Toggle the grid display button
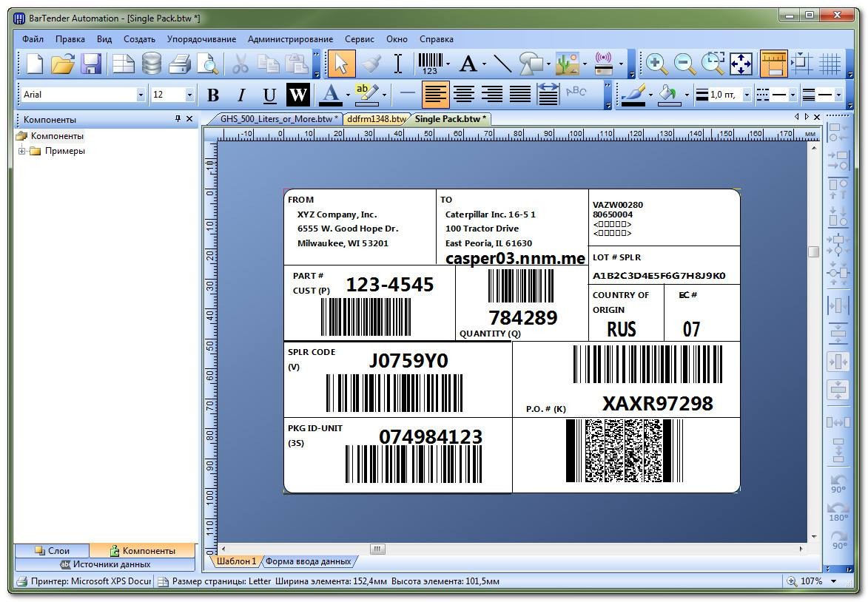This screenshot has width=868, height=602. [x=830, y=64]
